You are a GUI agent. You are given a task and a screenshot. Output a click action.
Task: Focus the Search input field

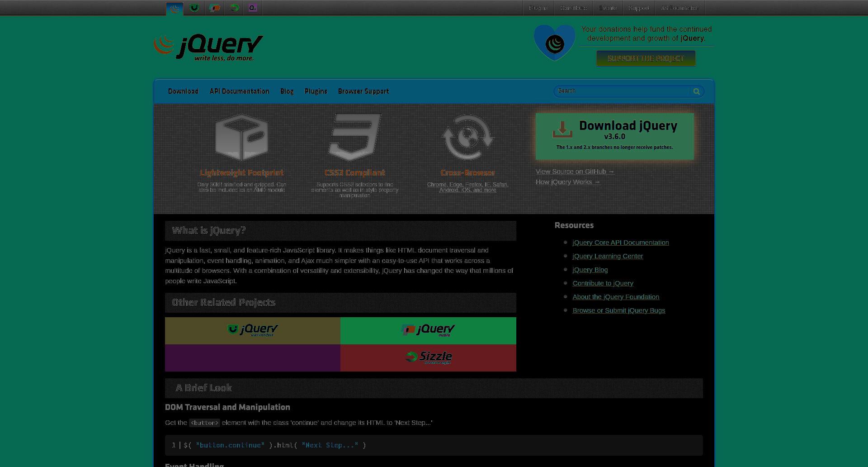click(623, 91)
